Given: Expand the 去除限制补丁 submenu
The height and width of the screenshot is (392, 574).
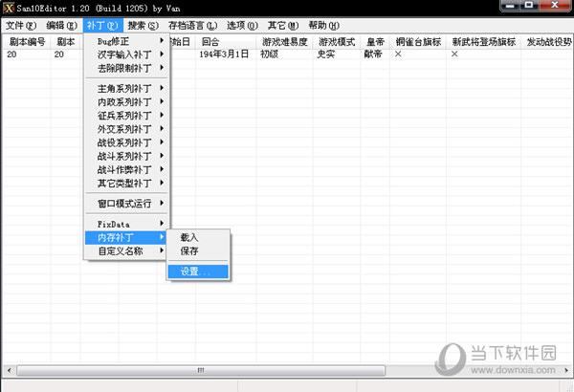Looking at the screenshot, I should (x=126, y=68).
